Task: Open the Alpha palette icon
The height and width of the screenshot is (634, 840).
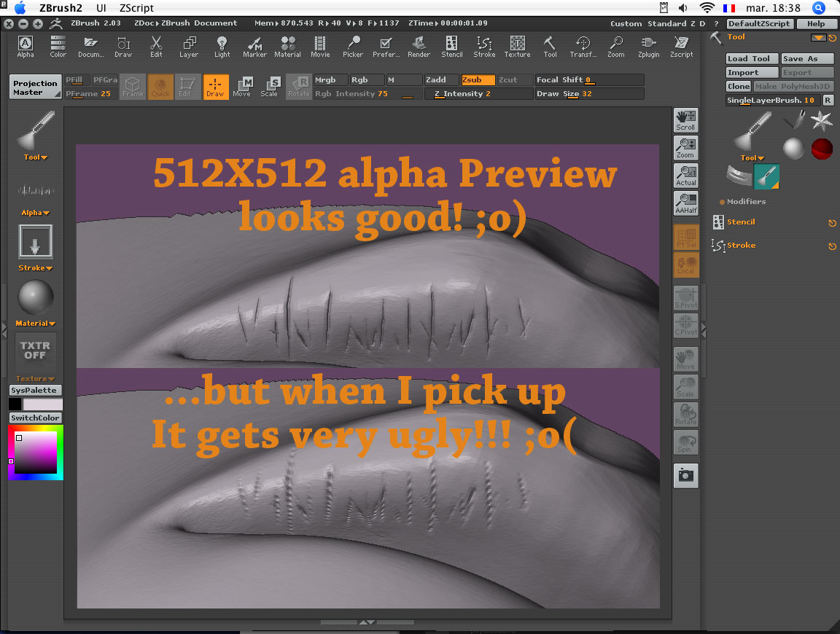Action: click(x=26, y=47)
